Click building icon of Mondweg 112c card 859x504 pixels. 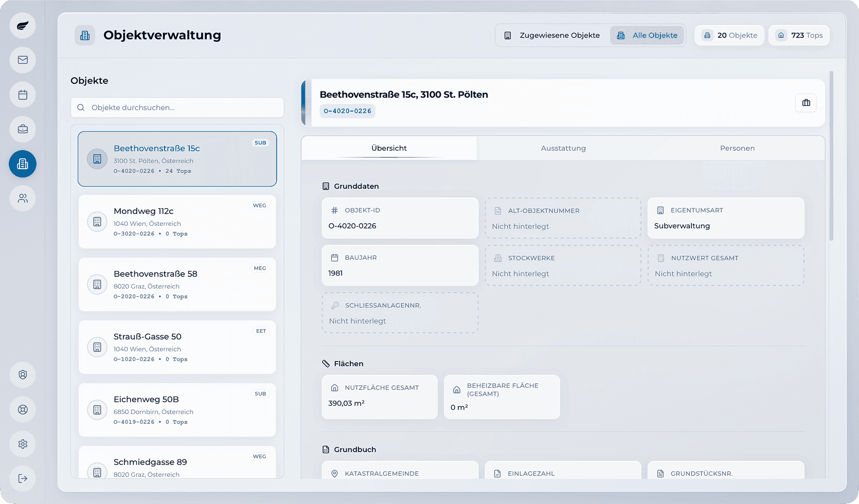[97, 222]
